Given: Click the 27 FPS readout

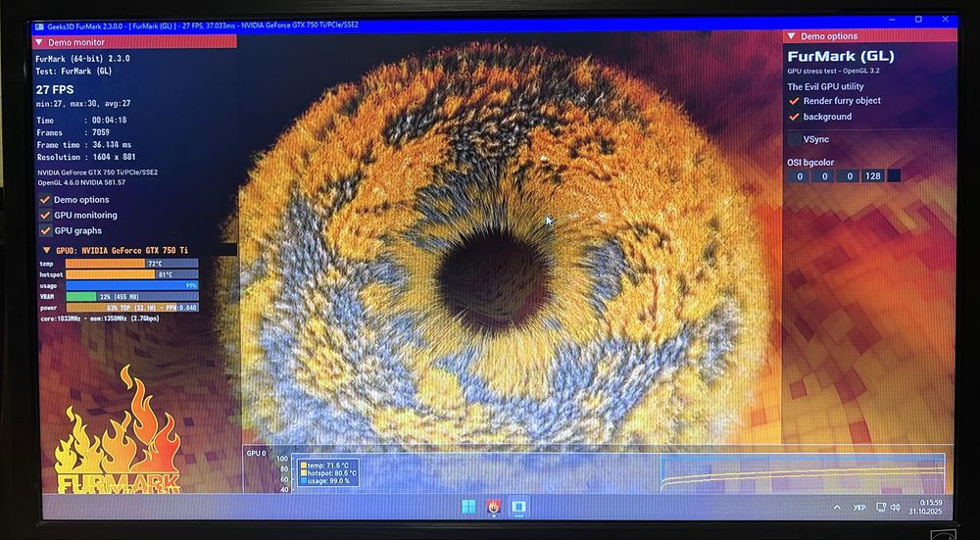Looking at the screenshot, I should 55,89.
